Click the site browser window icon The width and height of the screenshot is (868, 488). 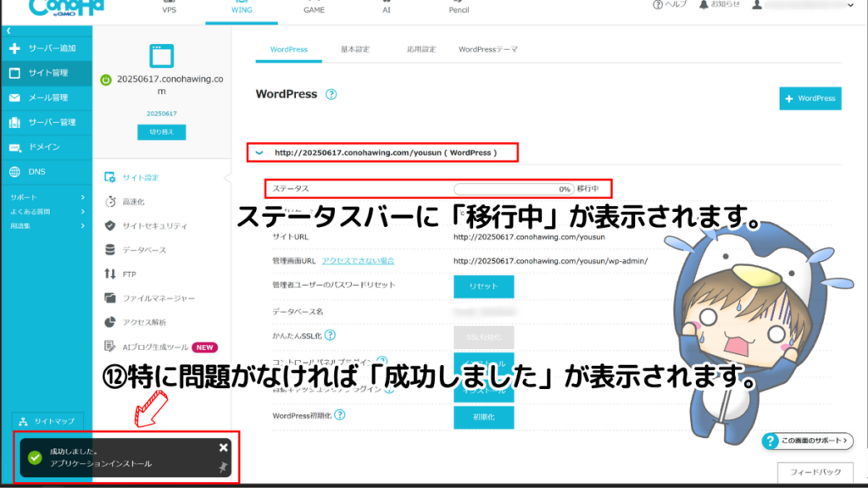162,56
